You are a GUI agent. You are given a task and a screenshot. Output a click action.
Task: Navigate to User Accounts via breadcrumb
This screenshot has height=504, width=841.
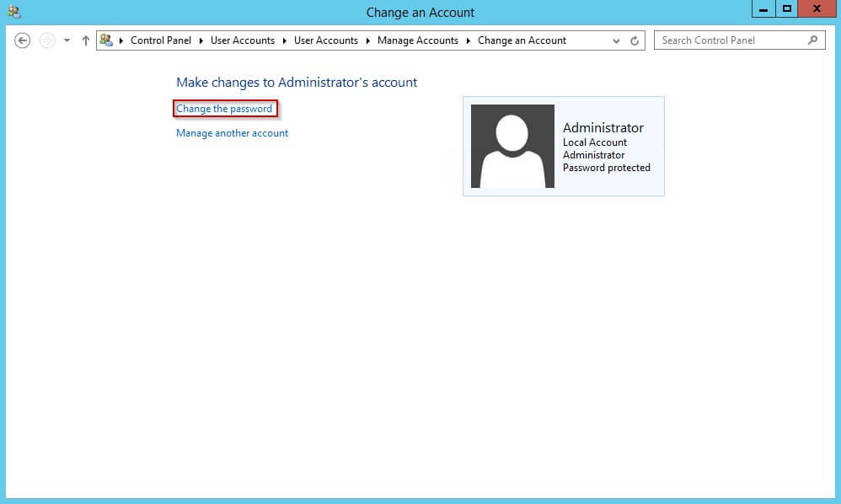pos(243,40)
